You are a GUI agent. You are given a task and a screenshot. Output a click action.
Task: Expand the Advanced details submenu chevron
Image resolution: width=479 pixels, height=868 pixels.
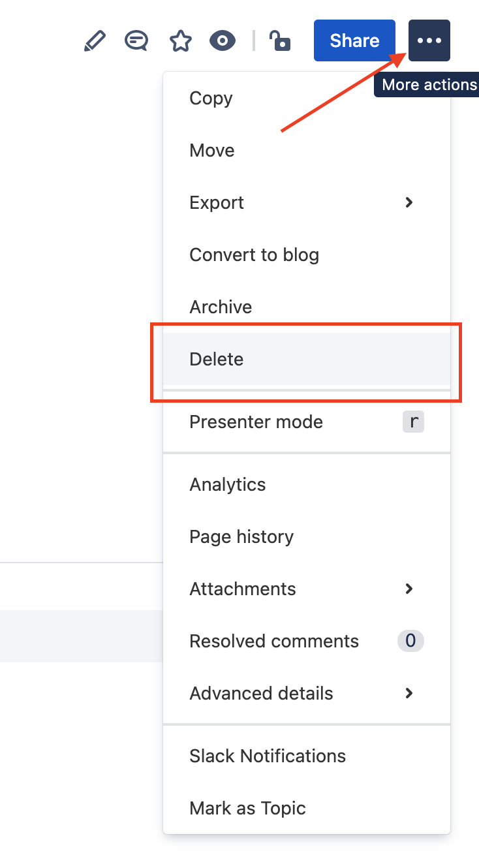409,693
